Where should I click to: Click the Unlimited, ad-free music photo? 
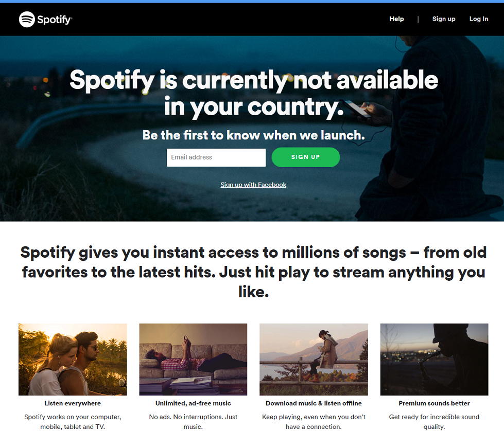point(193,359)
